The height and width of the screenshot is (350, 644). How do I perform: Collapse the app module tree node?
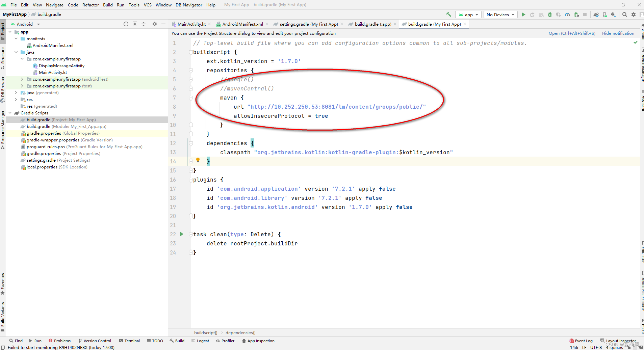10,32
